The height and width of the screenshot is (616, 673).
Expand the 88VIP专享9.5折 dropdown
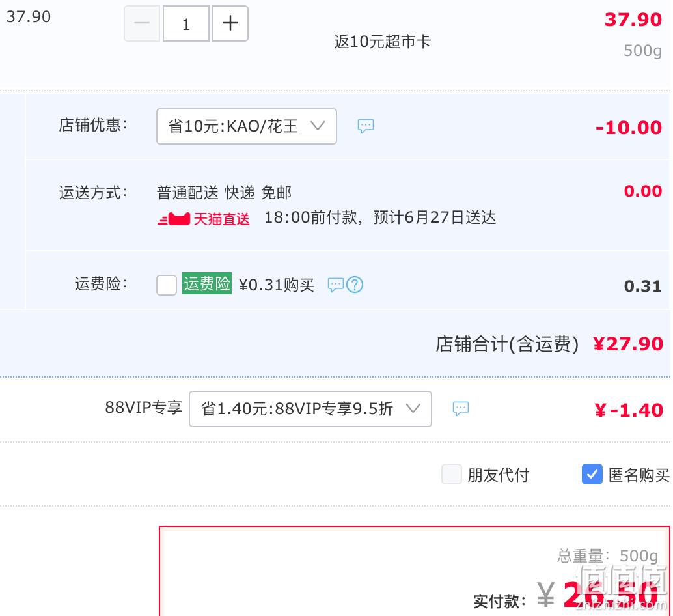(310, 409)
